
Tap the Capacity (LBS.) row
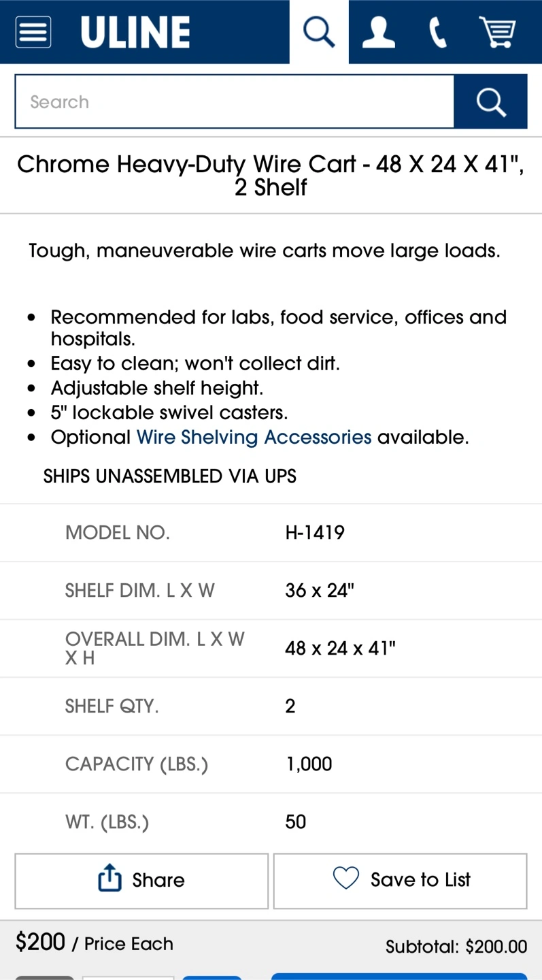coord(271,764)
